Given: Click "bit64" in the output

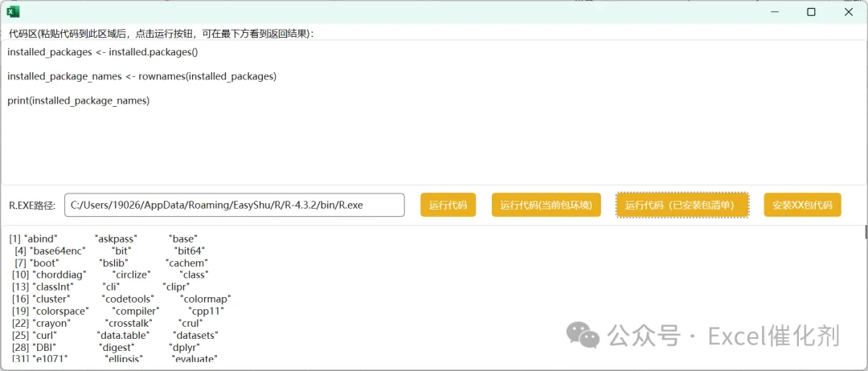Looking at the screenshot, I should tap(190, 251).
